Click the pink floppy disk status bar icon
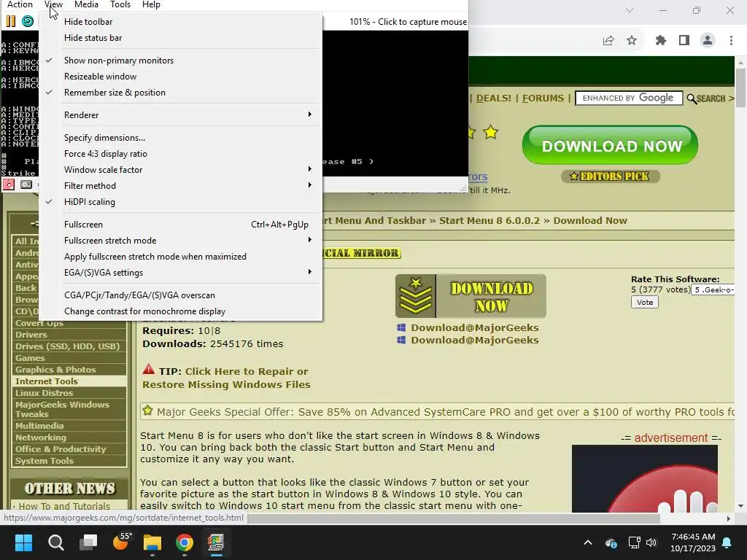The height and width of the screenshot is (560, 747). 9,184
